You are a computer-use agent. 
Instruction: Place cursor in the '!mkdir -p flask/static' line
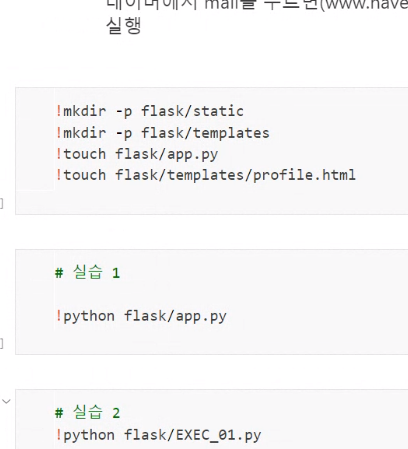pyautogui.click(x=149, y=111)
